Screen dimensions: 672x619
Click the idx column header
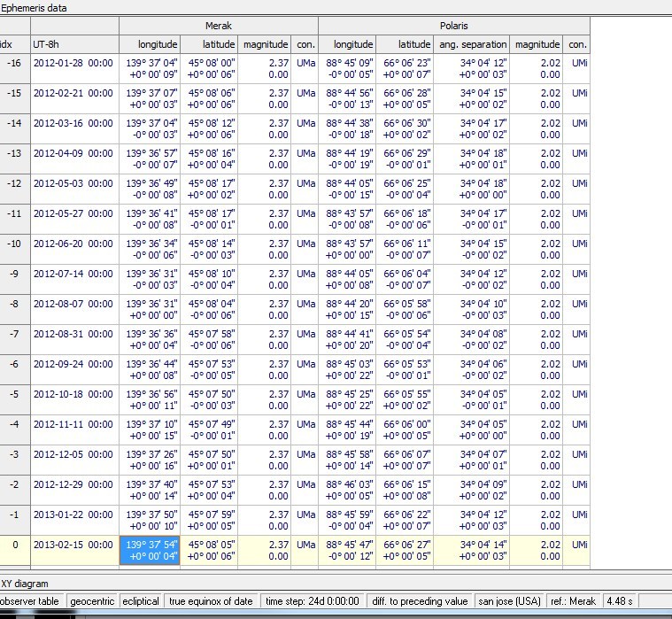9,44
